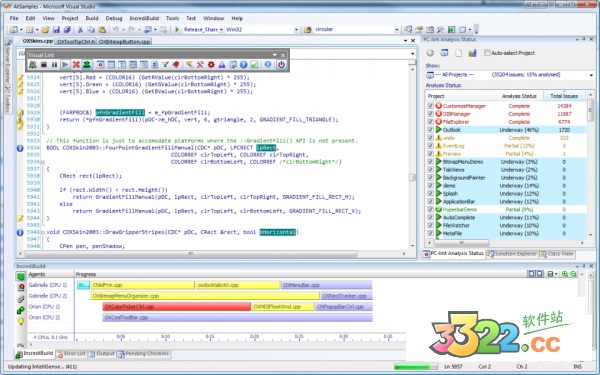Viewport: 600px width, 375px height.
Task: Click the red X icon in Visual Lint toolbar
Action: [76, 65]
